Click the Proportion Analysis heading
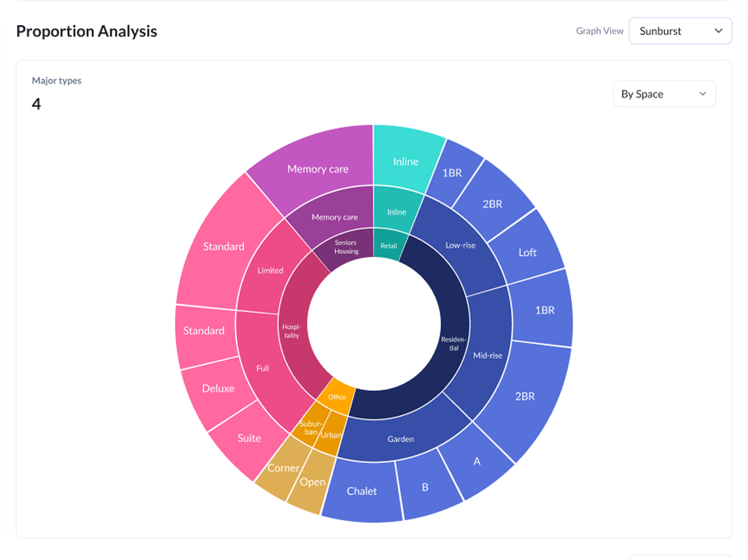748x560 pixels. [x=87, y=31]
